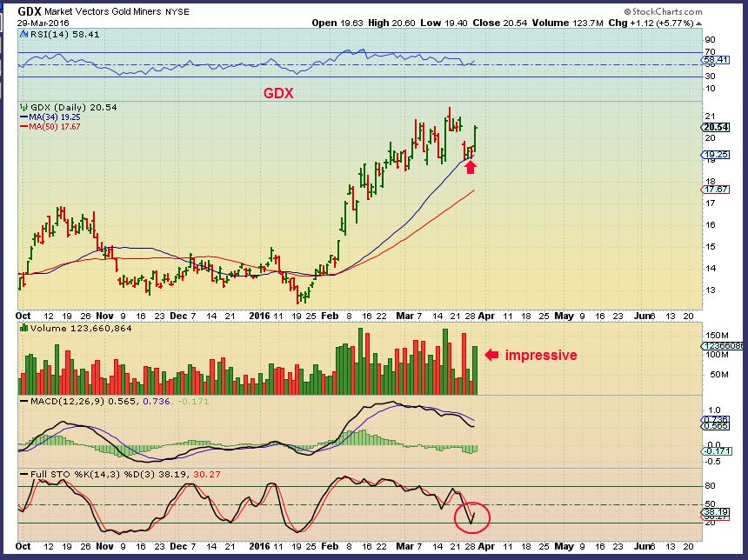Viewport: 748px width, 560px height.
Task: Click the Apr label on bottom date axis
Action: click(486, 546)
